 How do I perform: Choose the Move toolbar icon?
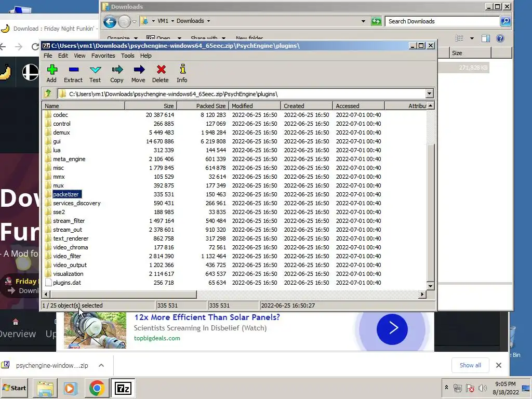(138, 74)
